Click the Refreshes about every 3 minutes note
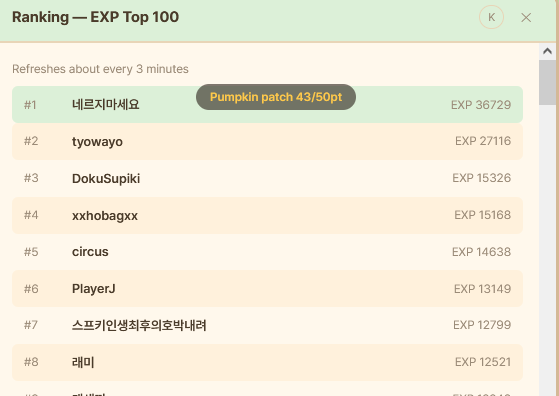Viewport: 559px width, 396px height. [100, 69]
